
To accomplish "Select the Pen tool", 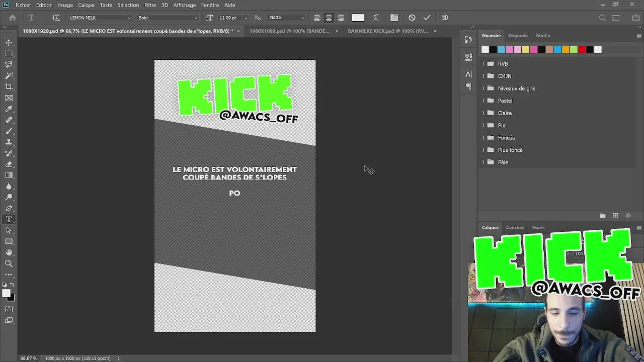I will coord(9,209).
